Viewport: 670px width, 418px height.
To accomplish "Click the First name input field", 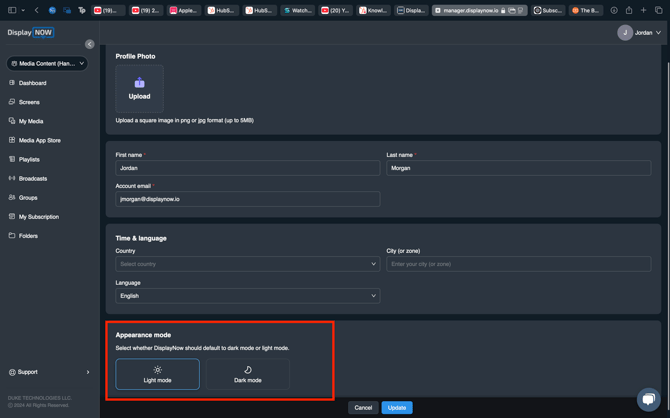I will (247, 168).
